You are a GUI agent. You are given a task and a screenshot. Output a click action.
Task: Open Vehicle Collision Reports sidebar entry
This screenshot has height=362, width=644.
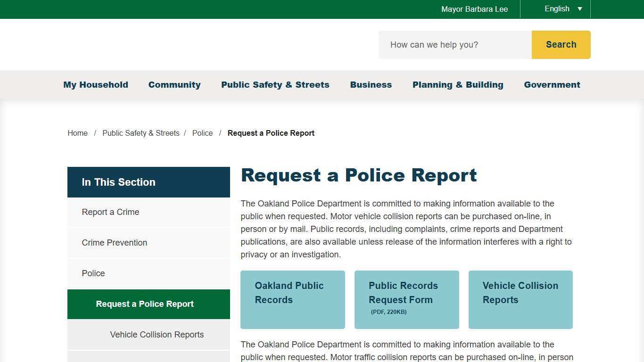157,335
